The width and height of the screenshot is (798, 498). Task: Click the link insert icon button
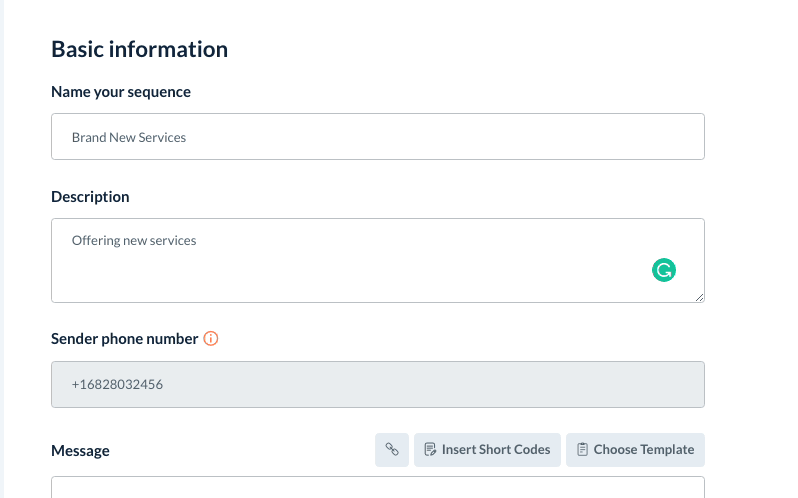[x=392, y=450]
